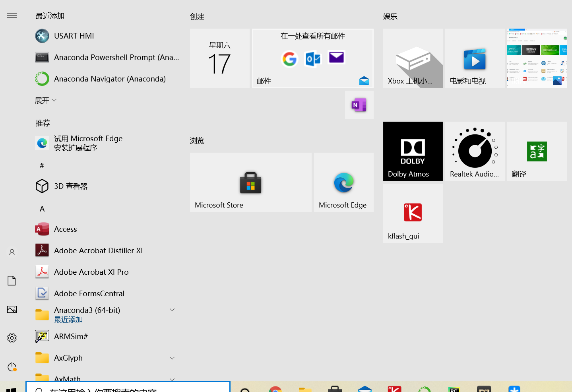Launch Realtek Audio Console tile

[x=474, y=151]
